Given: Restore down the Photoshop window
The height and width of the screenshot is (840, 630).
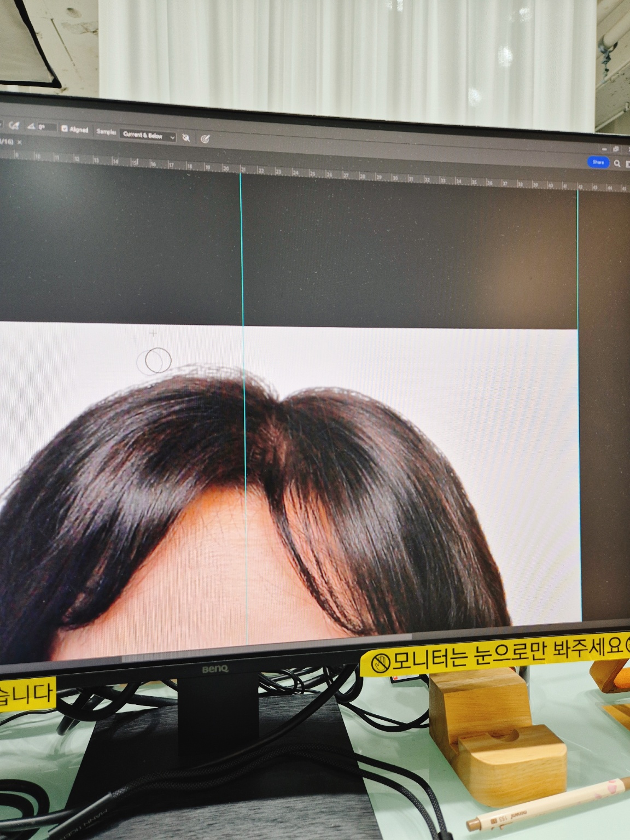Looking at the screenshot, I should coord(616,148).
